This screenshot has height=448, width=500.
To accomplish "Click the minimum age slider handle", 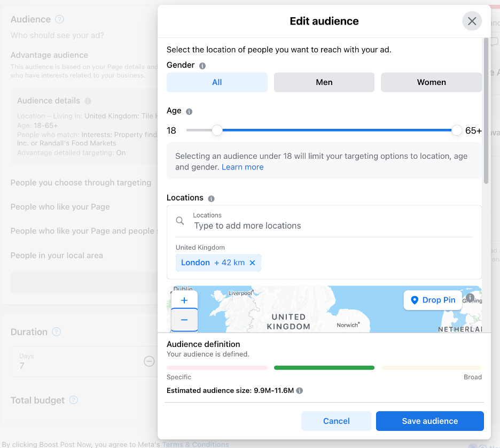I will pos(217,130).
